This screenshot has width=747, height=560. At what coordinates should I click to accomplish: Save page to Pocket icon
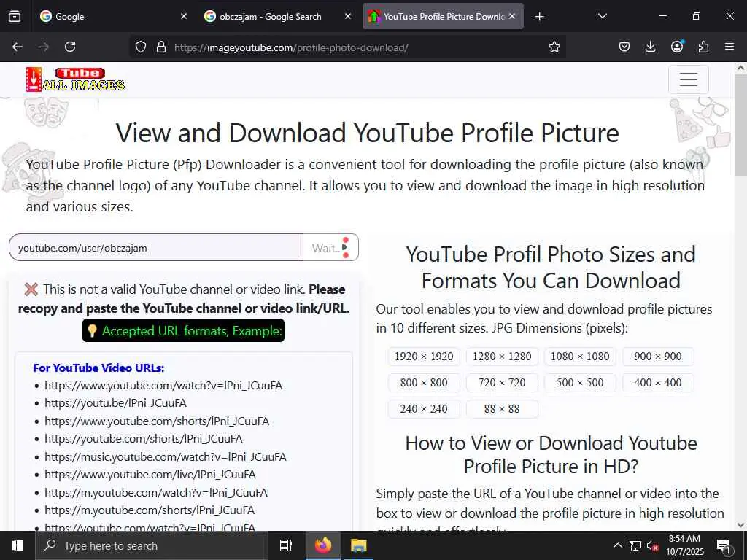(624, 47)
